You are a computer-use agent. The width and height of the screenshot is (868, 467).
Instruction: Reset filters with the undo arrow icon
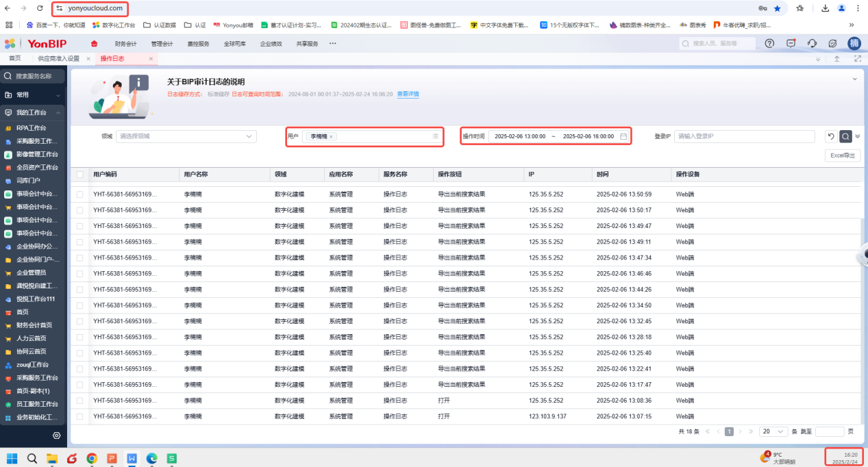(x=831, y=136)
